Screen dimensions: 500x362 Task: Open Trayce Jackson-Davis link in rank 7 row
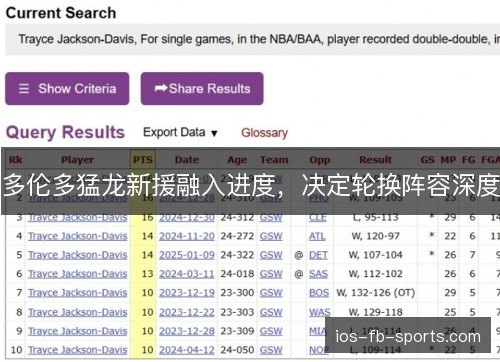pyautogui.click(x=77, y=293)
